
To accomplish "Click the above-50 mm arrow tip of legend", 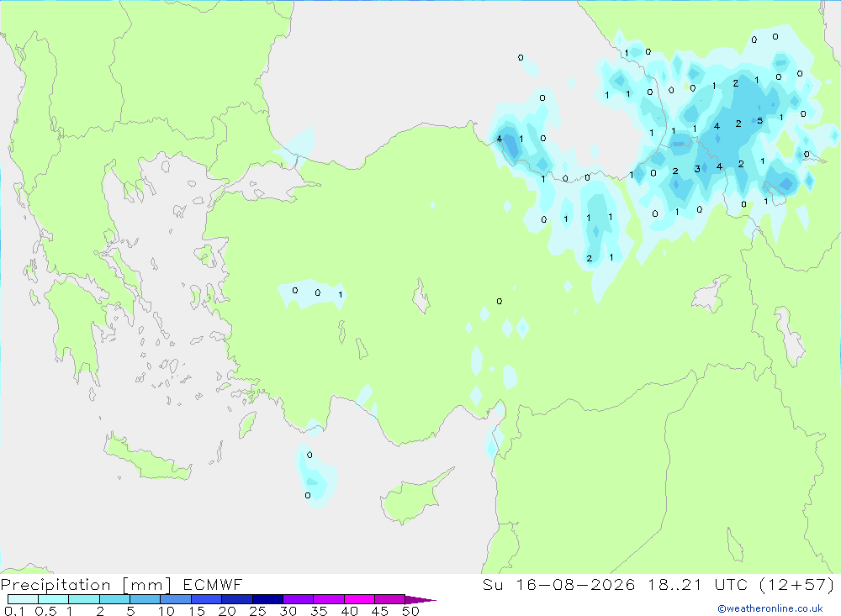I will coord(420,599).
